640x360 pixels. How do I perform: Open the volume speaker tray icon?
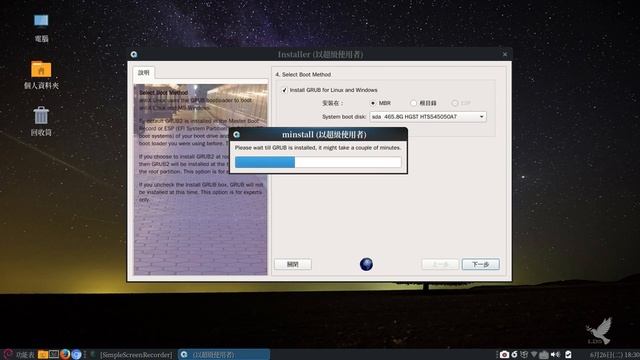coord(556,354)
